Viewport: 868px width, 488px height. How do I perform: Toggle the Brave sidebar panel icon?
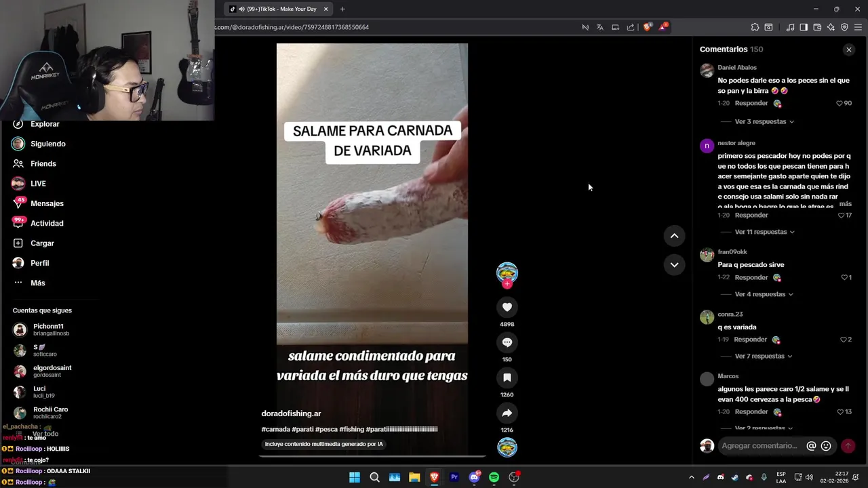804,27
